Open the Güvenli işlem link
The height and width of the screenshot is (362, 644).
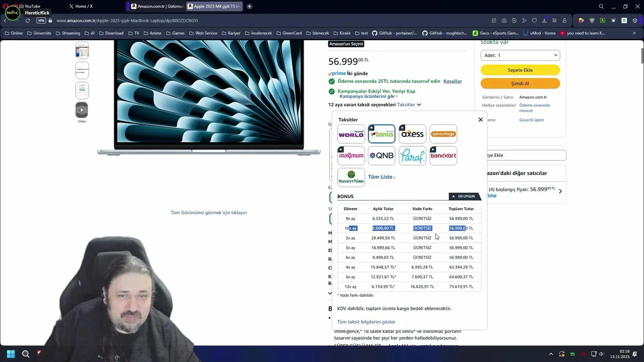point(531,120)
